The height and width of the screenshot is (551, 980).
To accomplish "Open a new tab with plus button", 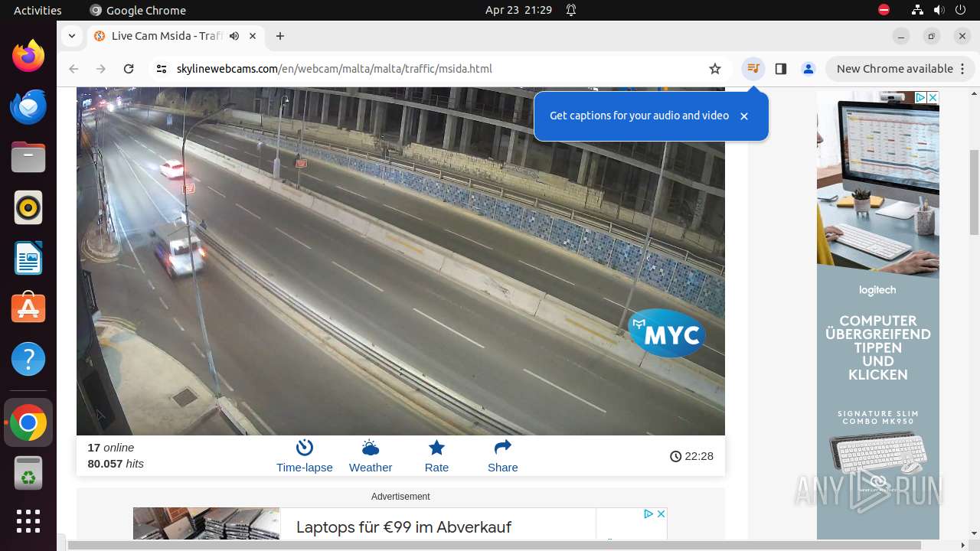I will point(280,36).
